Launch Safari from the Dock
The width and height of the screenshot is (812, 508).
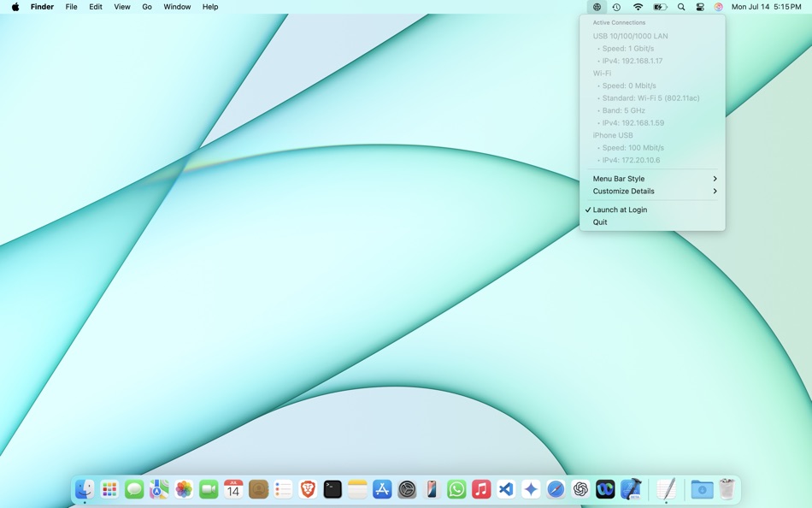[x=555, y=489]
